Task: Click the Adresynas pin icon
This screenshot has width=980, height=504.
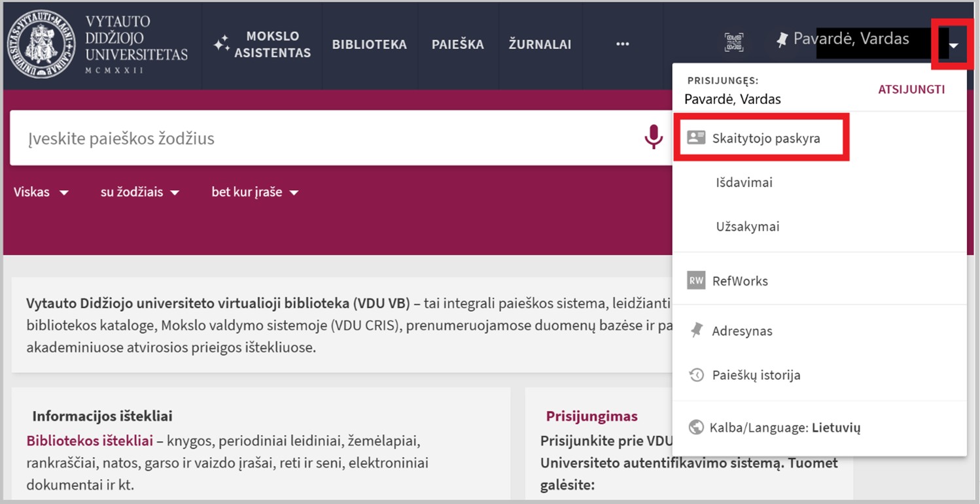Action: click(696, 331)
